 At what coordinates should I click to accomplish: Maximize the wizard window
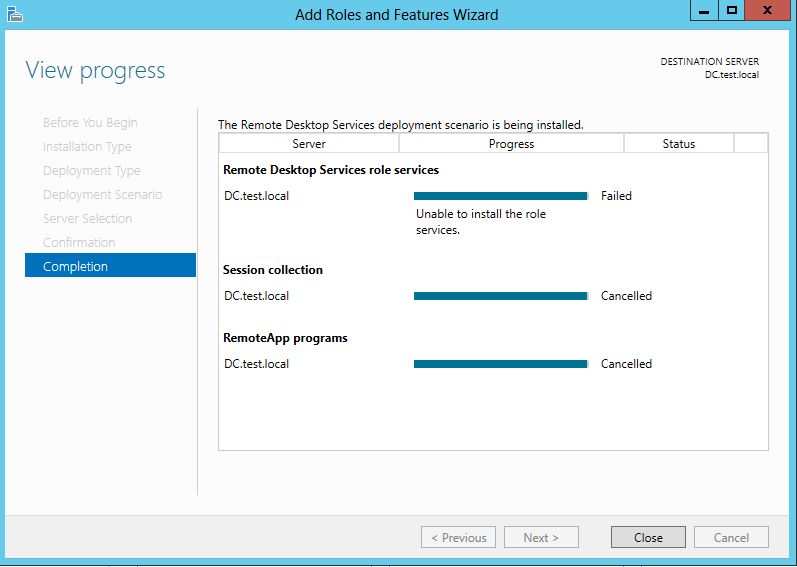coord(731,11)
